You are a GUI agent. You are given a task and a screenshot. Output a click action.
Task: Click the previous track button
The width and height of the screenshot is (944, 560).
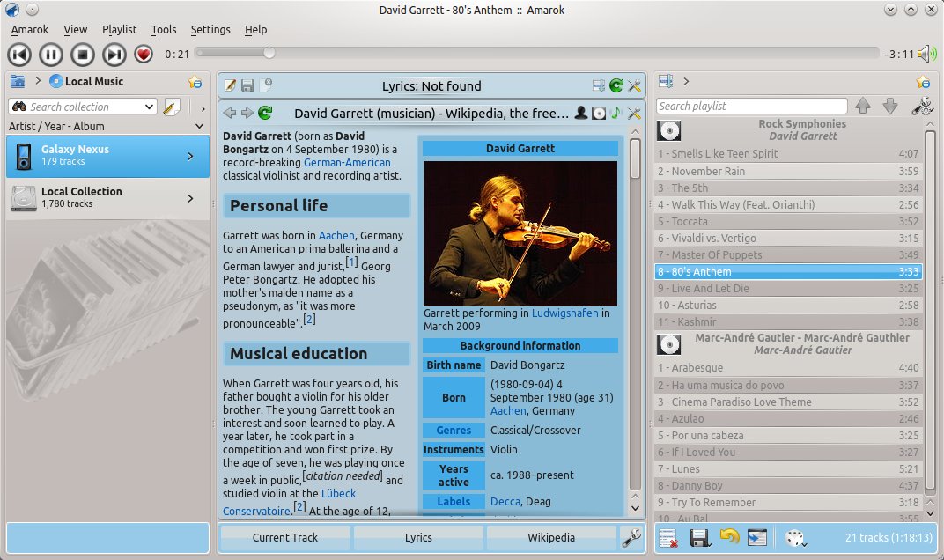[19, 55]
